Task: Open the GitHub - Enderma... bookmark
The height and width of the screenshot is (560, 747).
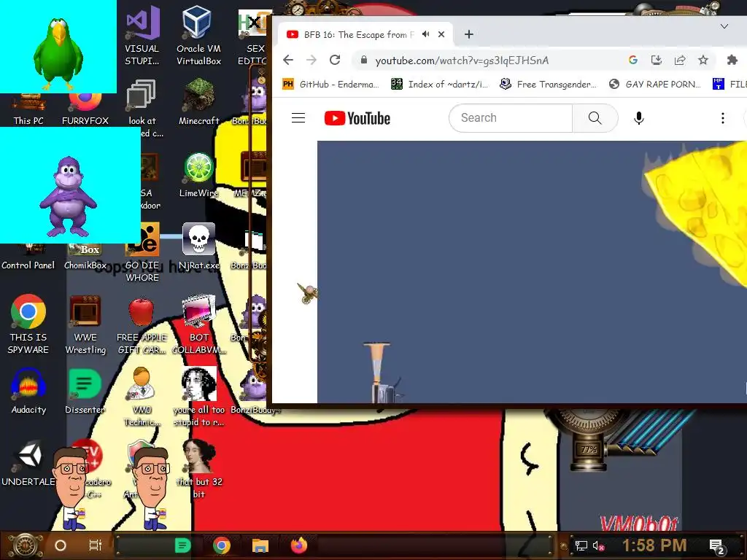Action: 330,85
